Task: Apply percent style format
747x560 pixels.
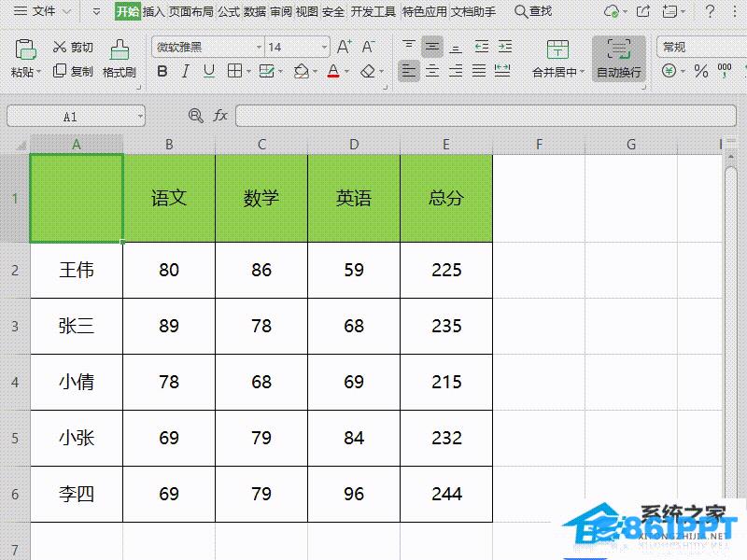Action: coord(701,72)
